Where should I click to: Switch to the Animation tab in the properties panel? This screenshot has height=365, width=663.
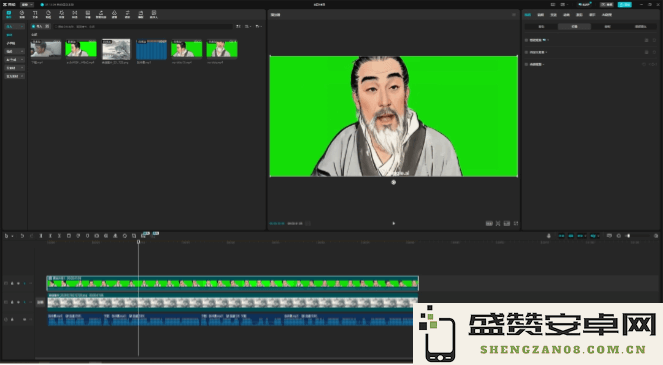[566, 15]
